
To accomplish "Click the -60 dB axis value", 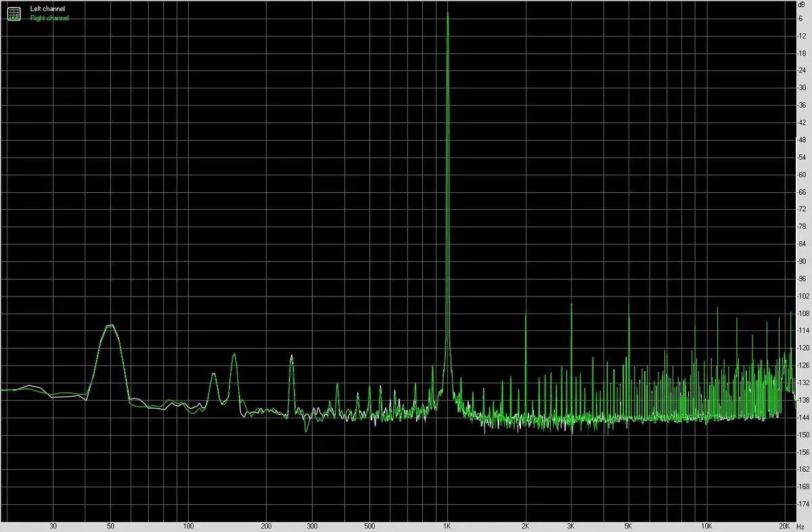I will [803, 174].
